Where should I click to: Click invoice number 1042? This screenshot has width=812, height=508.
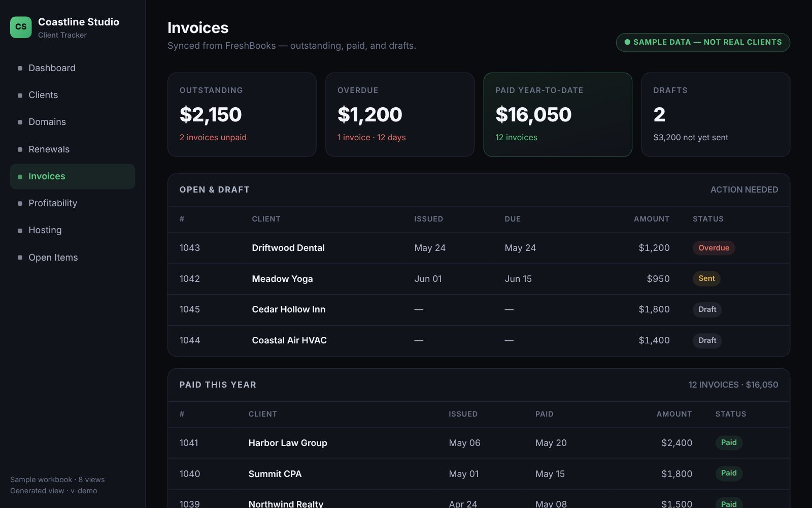pos(190,279)
